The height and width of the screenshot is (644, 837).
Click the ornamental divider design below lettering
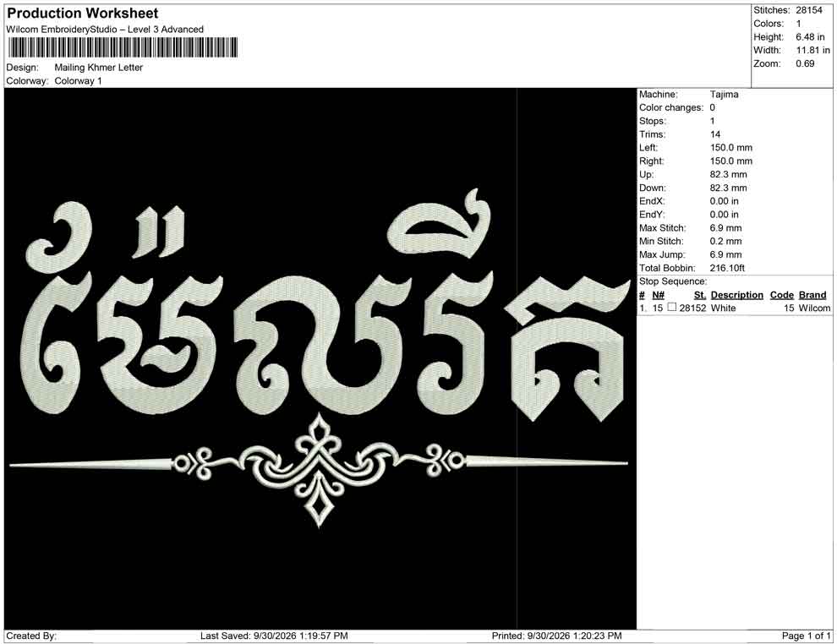(319, 470)
